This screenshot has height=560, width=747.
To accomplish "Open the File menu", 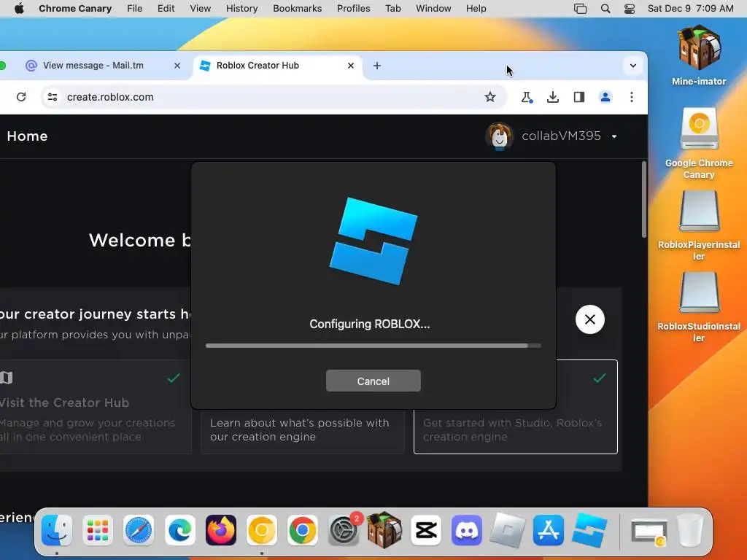I will tap(134, 9).
